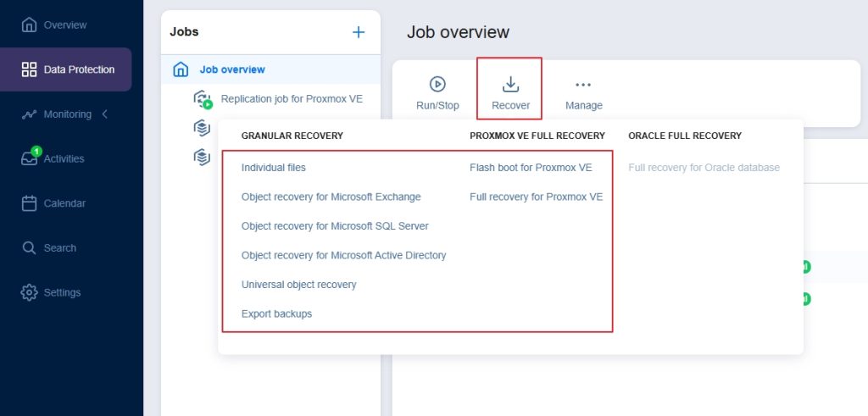Open the Settings gear icon

pos(29,292)
